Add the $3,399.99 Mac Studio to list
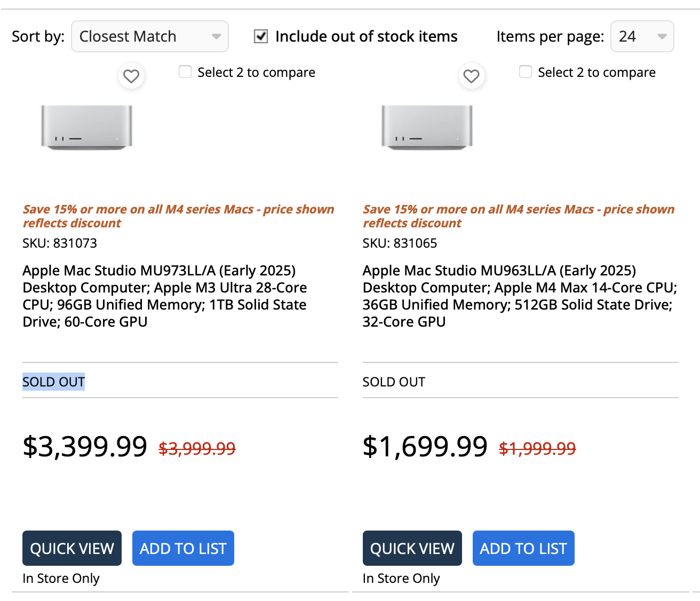700x601 pixels. click(x=183, y=548)
